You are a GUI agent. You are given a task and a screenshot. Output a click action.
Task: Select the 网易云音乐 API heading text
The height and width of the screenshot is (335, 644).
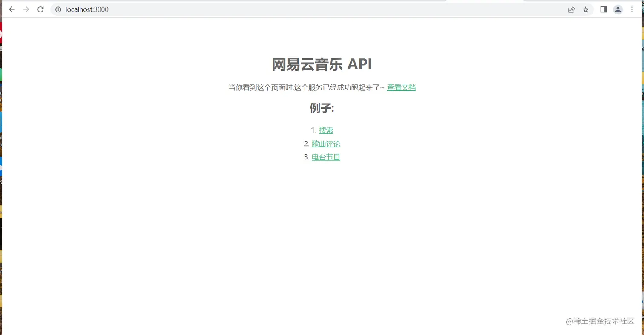click(322, 64)
